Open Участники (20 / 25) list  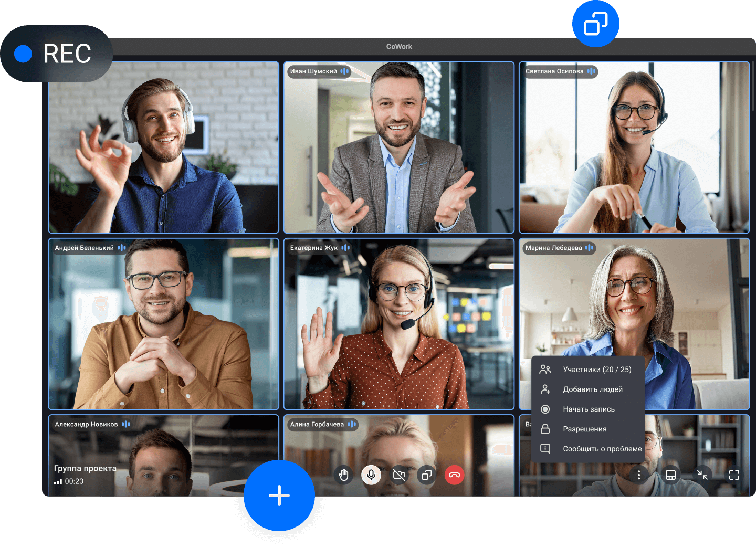pyautogui.click(x=596, y=370)
